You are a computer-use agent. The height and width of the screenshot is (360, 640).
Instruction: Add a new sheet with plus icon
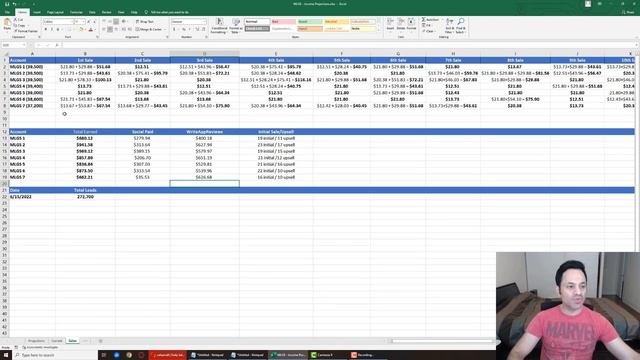(x=100, y=340)
